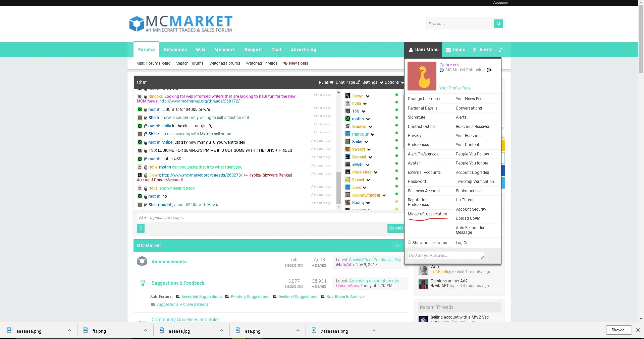Focus the Write a public message field
This screenshot has width=644, height=339.
click(x=270, y=218)
